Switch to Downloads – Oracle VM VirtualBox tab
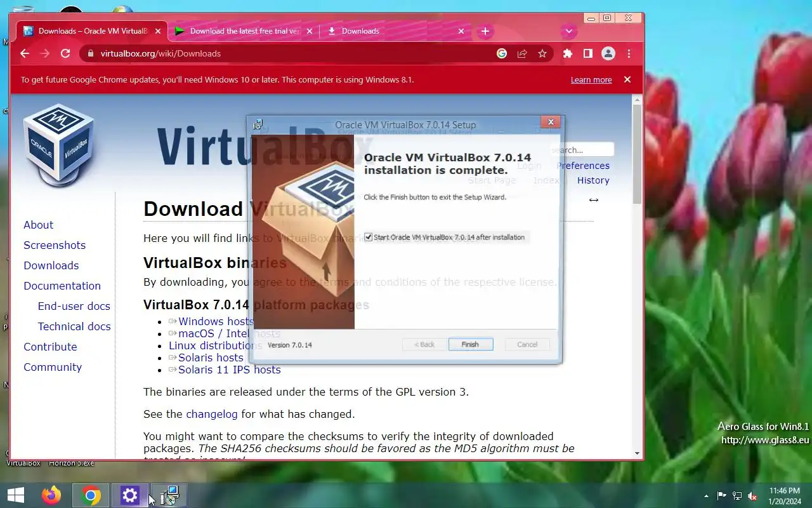This screenshot has height=508, width=812. click(92, 31)
